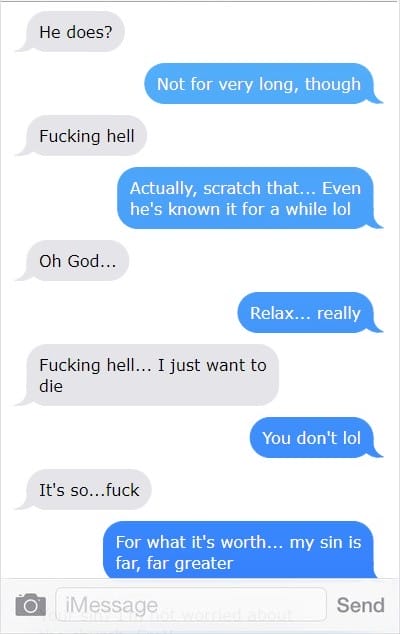This screenshot has width=400, height=634.
Task: Tap the Send button
Action: click(360, 605)
